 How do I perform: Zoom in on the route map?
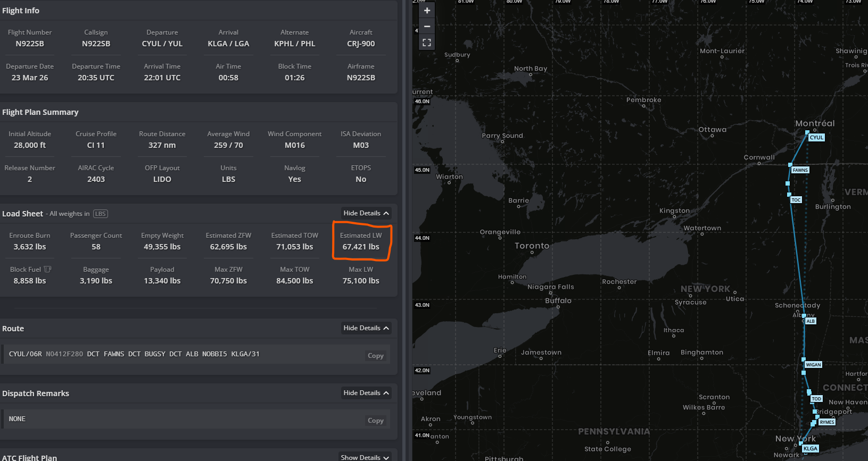[427, 11]
